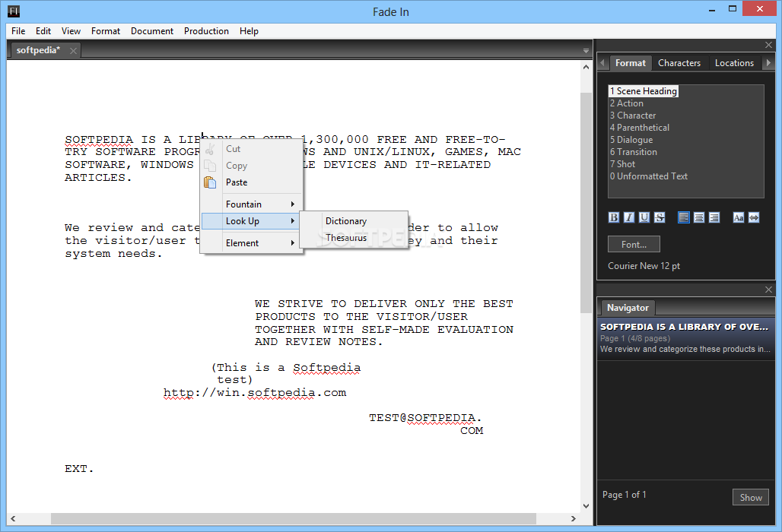This screenshot has width=782, height=532.
Task: Select '6 Transition' element style
Action: tap(634, 152)
